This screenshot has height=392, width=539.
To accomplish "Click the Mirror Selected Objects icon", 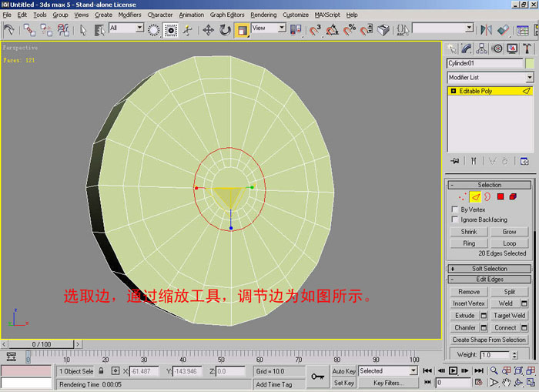I will [x=486, y=30].
